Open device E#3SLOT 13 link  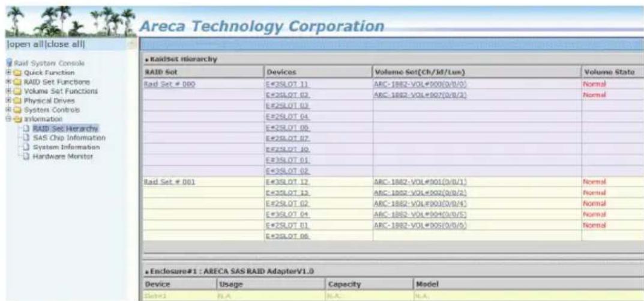click(287, 193)
